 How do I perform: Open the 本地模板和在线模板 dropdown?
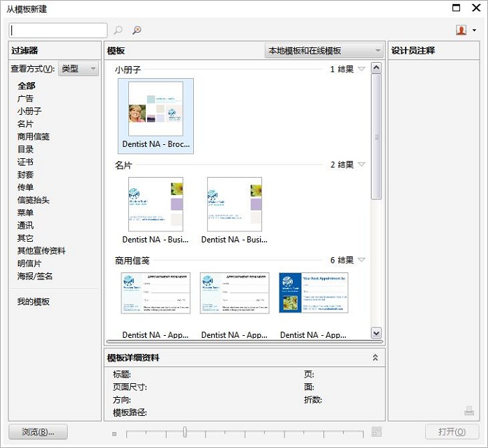point(324,51)
